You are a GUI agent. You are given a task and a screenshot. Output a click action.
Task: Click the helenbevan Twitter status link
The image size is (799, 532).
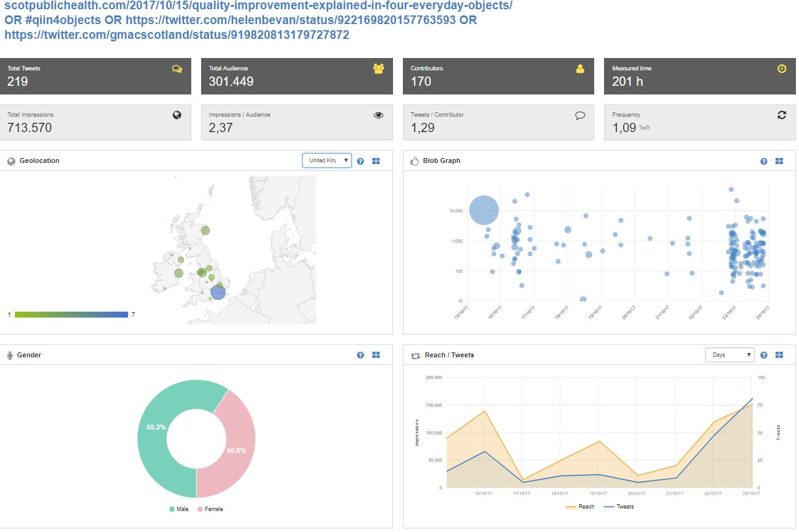click(290, 20)
